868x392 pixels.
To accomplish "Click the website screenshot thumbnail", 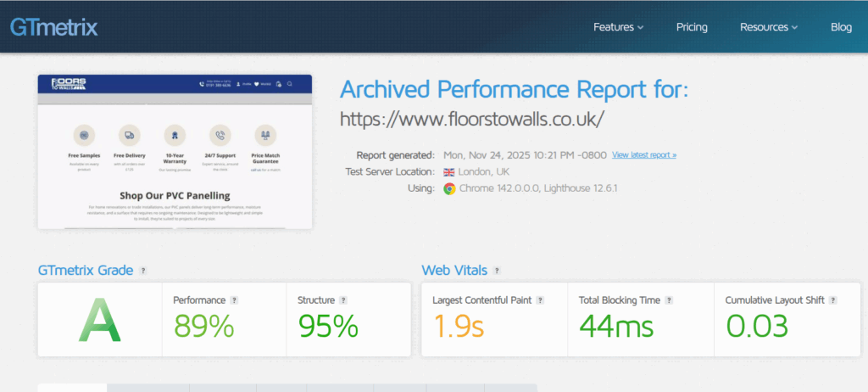I will (x=175, y=151).
